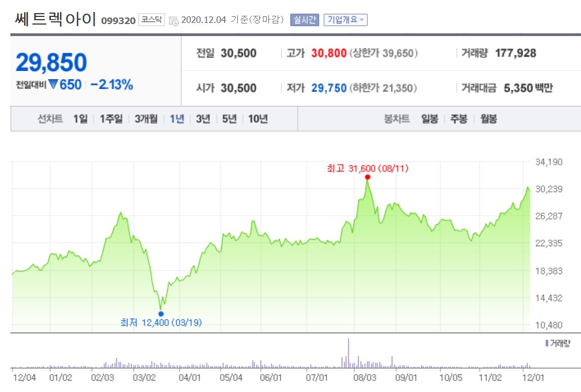Select the 1일 line chart tab
This screenshot has height=392, width=581.
[80, 119]
